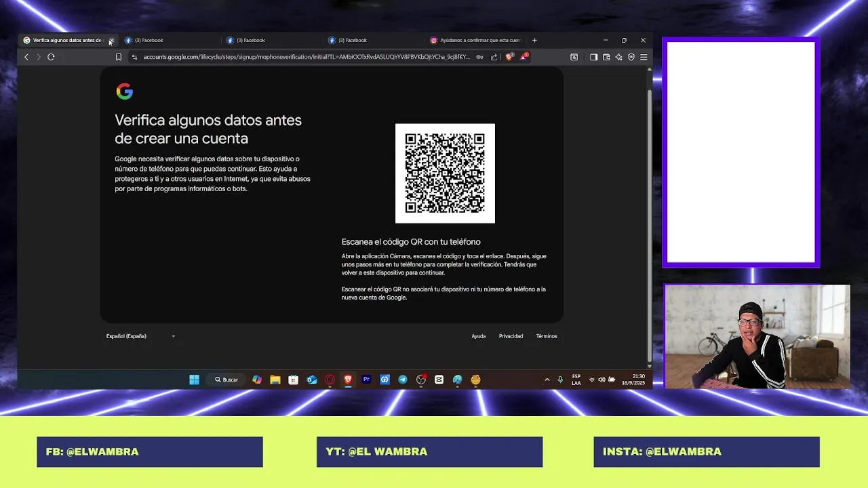Open the Windows Start menu

coord(195,380)
